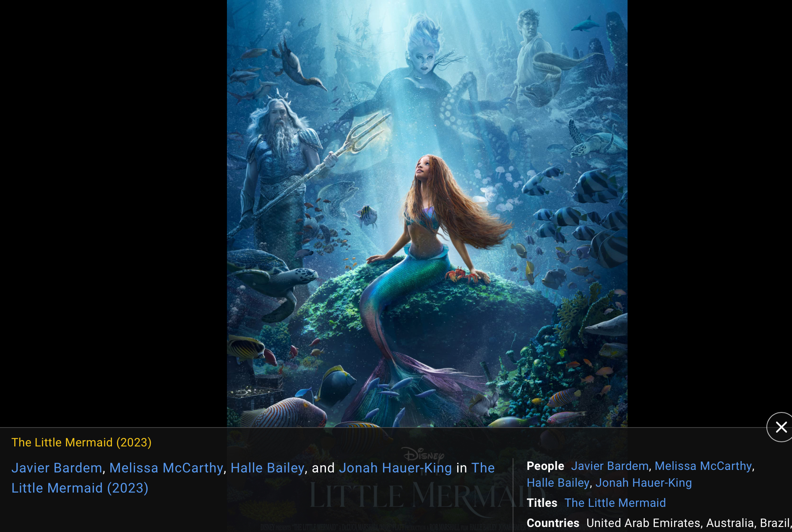
Task: Click the Countries label
Action: pyautogui.click(x=553, y=523)
